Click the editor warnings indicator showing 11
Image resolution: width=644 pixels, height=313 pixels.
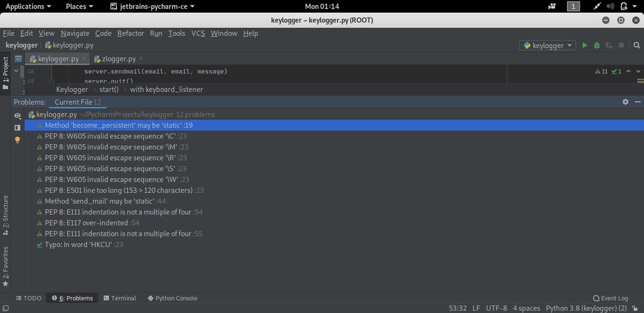click(601, 71)
